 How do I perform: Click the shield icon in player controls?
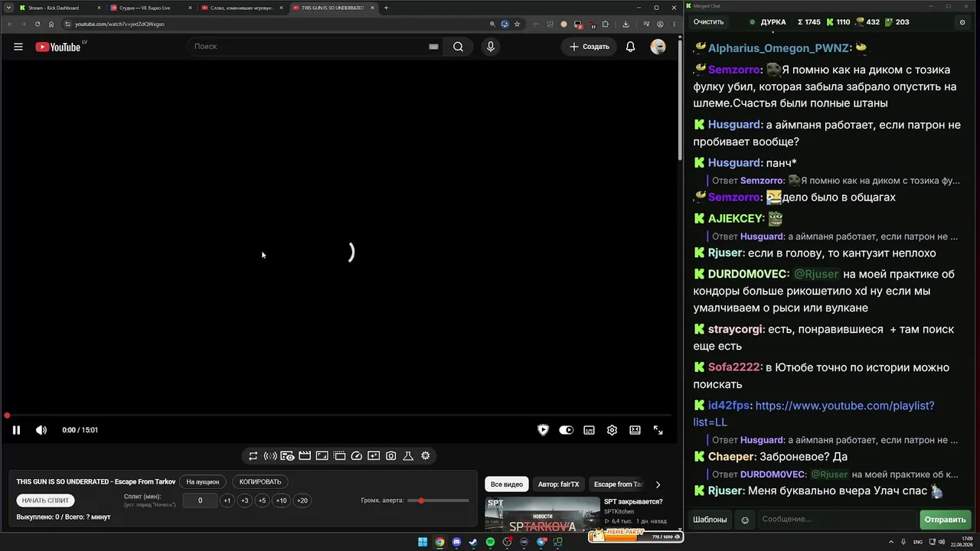tap(543, 430)
